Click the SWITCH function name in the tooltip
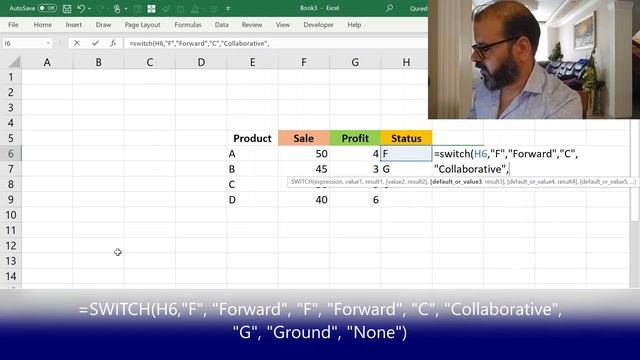The width and height of the screenshot is (640, 360). tap(302, 182)
